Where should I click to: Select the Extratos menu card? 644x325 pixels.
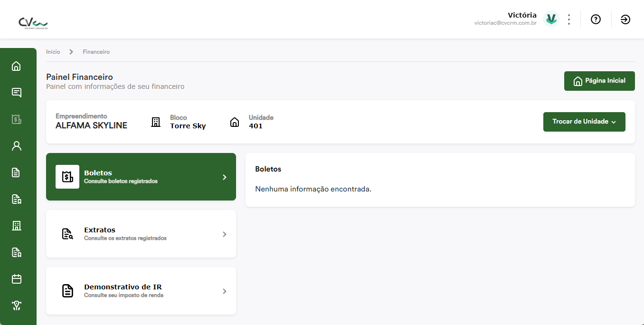pos(141,234)
